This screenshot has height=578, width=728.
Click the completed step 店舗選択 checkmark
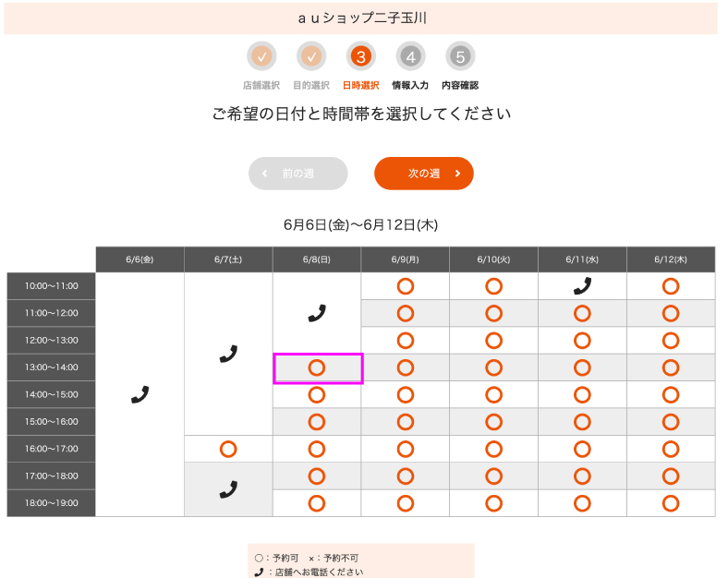point(261,56)
